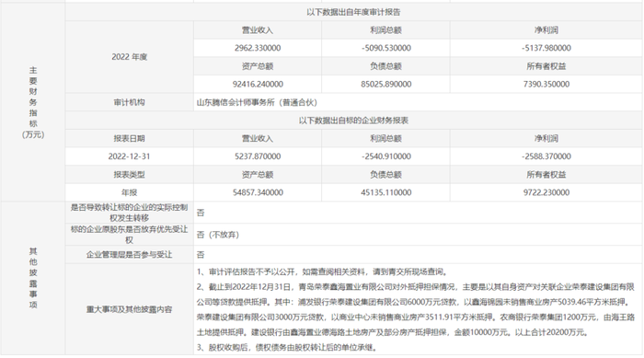Select total assets value 92416.240000
This screenshot has height=358, width=644.
coord(258,85)
